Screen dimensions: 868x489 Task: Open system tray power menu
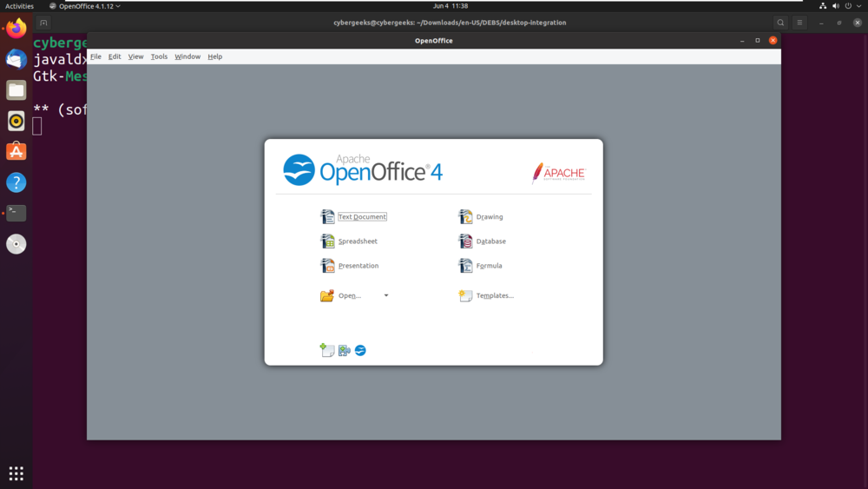coord(848,6)
